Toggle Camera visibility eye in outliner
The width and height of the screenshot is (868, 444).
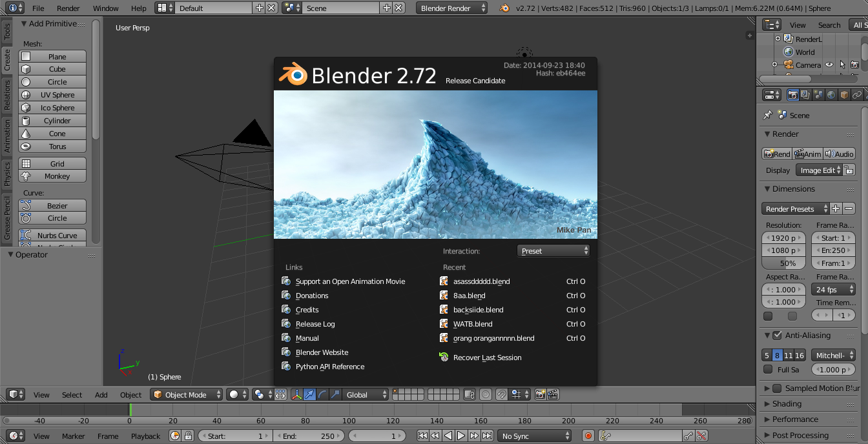[829, 65]
